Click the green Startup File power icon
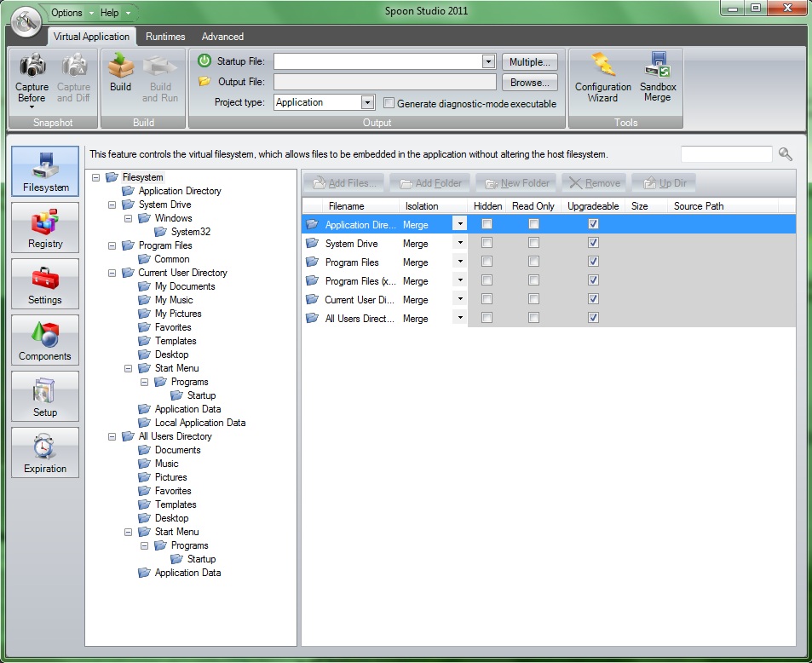 pyautogui.click(x=204, y=61)
